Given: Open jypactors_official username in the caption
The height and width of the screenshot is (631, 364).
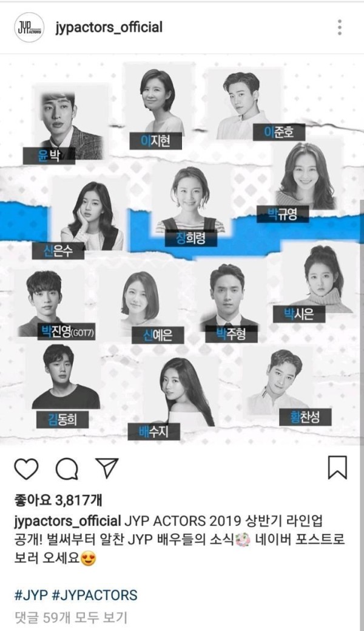Looking at the screenshot, I should (67, 520).
